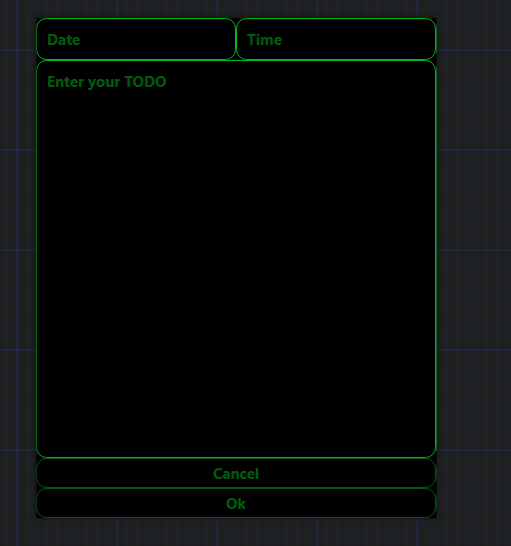The image size is (511, 546).
Task: Click the Cancel text label
Action: pyautogui.click(x=236, y=474)
